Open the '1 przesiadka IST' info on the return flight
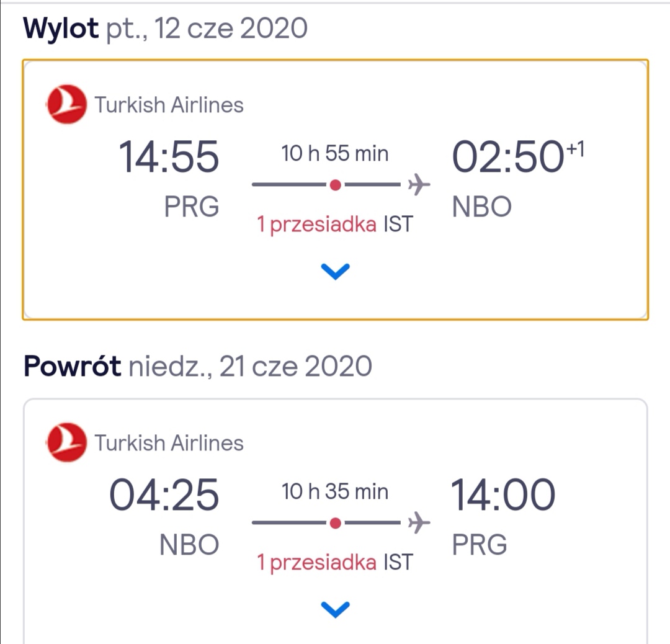Screen dimensions: 670x644 pyautogui.click(x=335, y=562)
